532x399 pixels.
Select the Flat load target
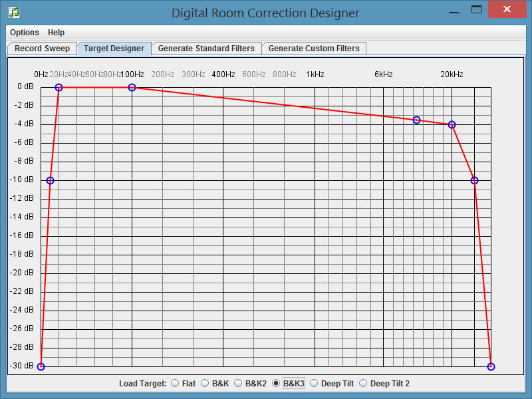(174, 383)
